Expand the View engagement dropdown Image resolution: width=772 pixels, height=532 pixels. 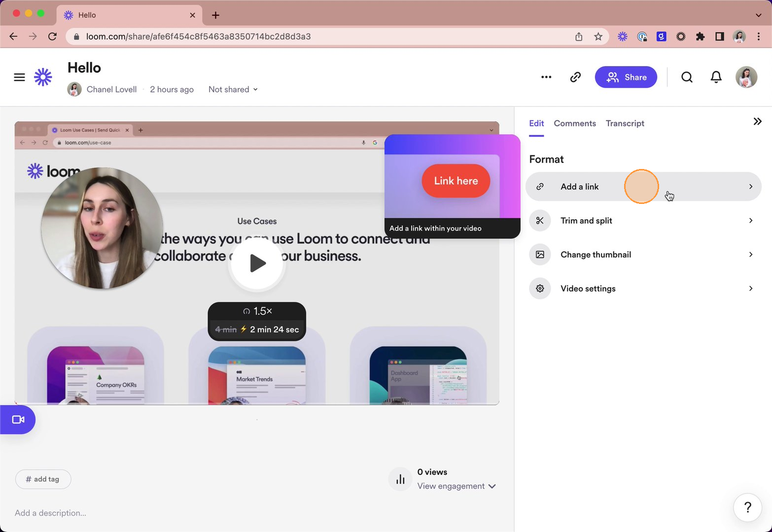456,486
